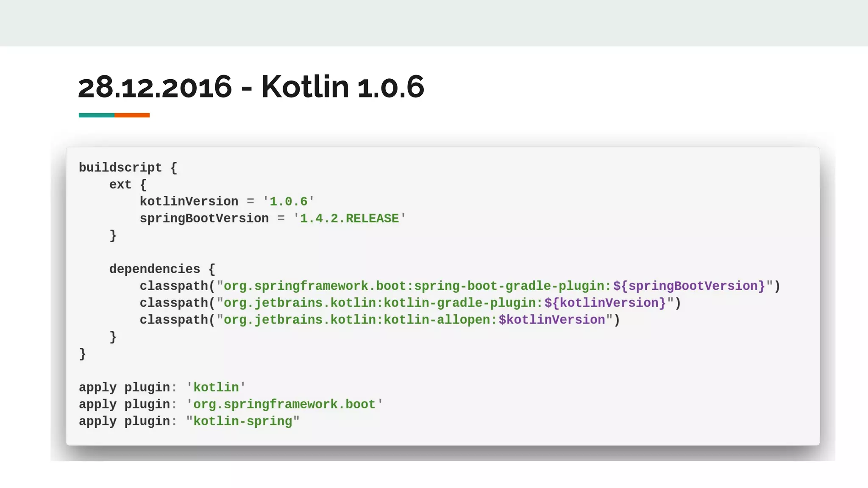This screenshot has height=488, width=868.
Task: Click the kotlin-allopen classpath string
Action: tap(415, 320)
